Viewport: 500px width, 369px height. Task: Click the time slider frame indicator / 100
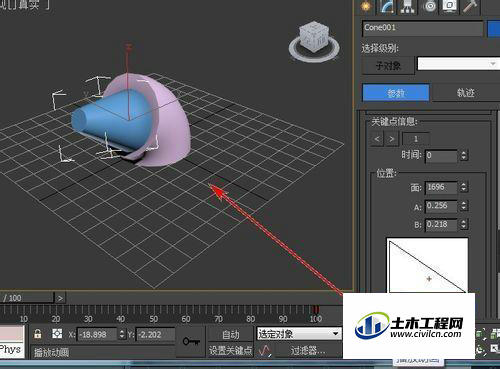click(27, 298)
